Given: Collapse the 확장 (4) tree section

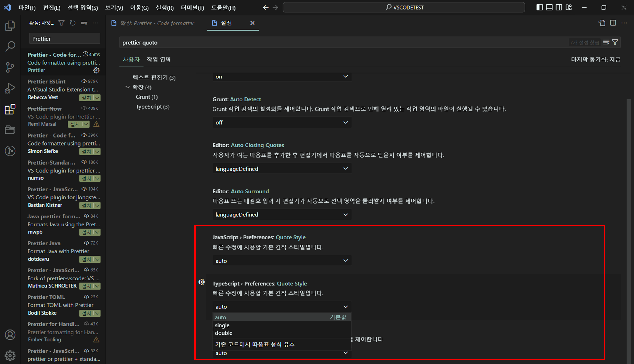Looking at the screenshot, I should (128, 87).
